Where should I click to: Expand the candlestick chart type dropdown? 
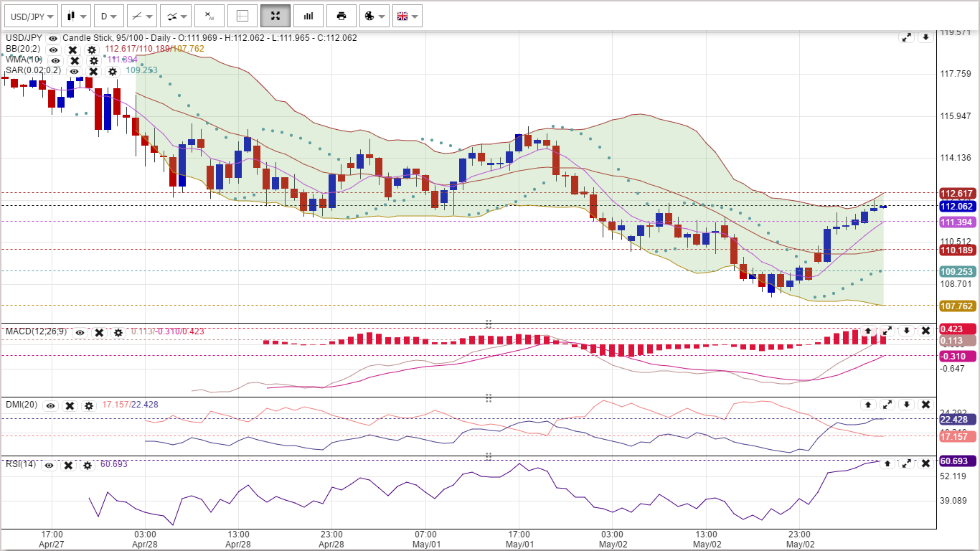coord(75,15)
